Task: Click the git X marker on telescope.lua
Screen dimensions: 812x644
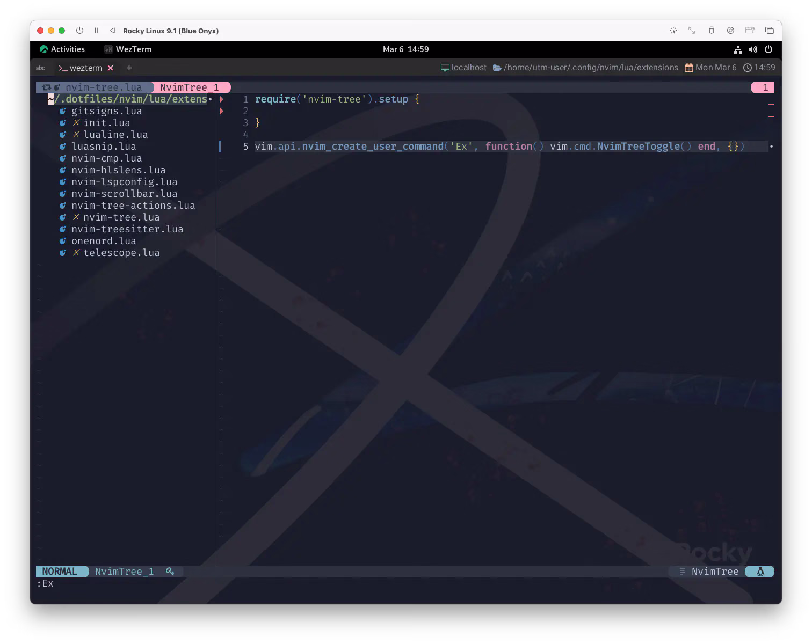Action: click(x=76, y=253)
